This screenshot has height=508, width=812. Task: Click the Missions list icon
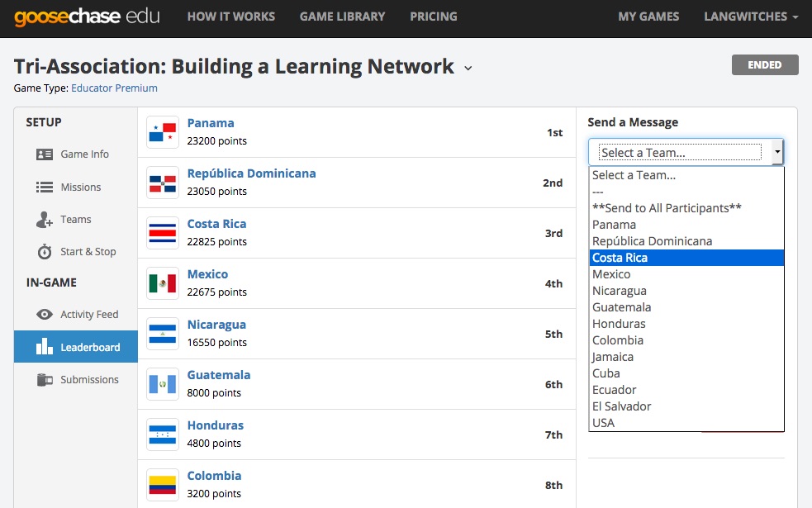(x=45, y=187)
